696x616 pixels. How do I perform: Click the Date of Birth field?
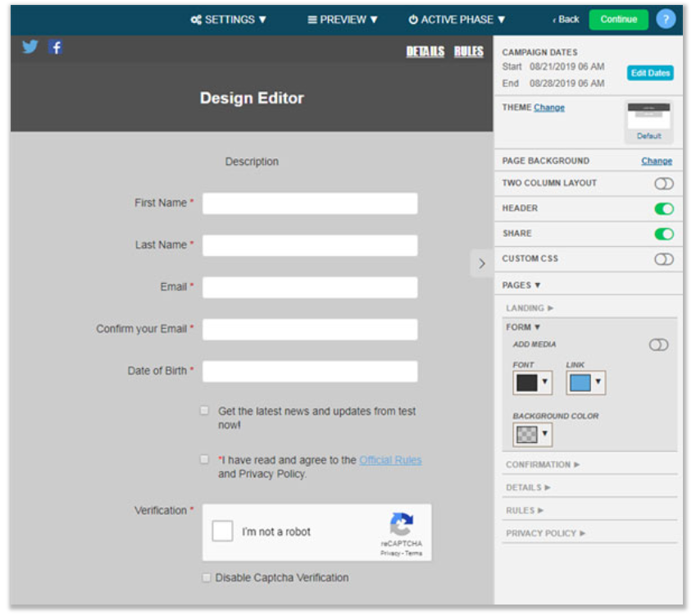pos(310,372)
